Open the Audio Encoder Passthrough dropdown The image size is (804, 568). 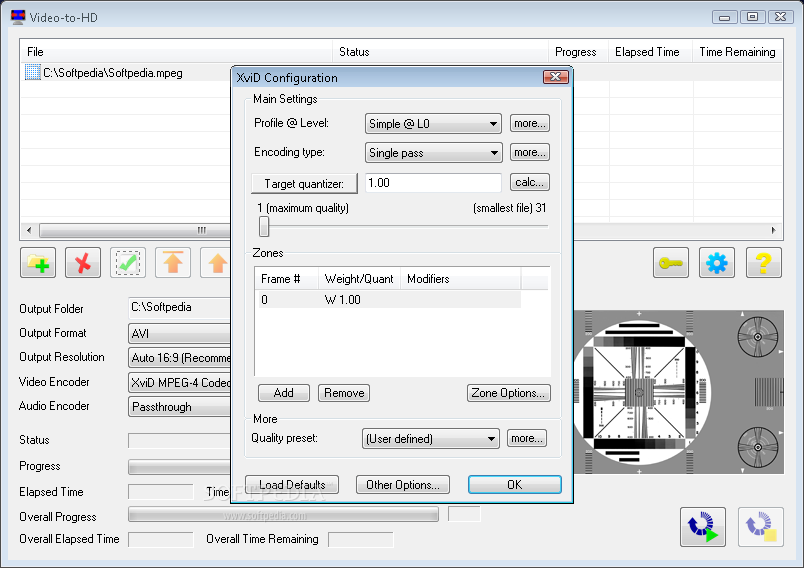tap(179, 407)
